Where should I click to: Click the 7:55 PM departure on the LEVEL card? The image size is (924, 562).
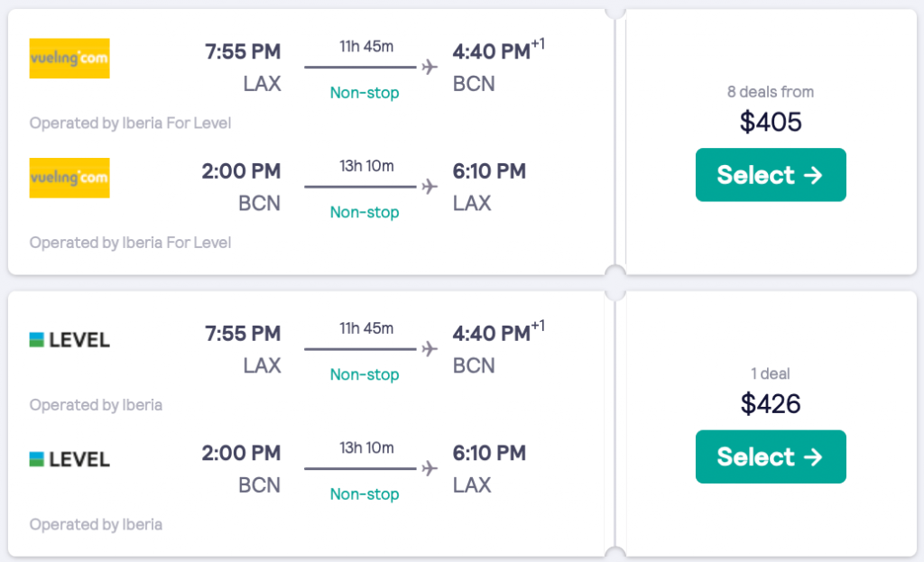[243, 334]
